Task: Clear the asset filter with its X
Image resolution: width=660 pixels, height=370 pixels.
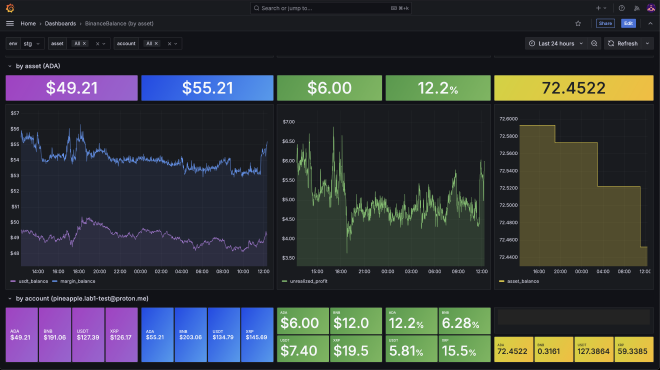Action: point(97,43)
